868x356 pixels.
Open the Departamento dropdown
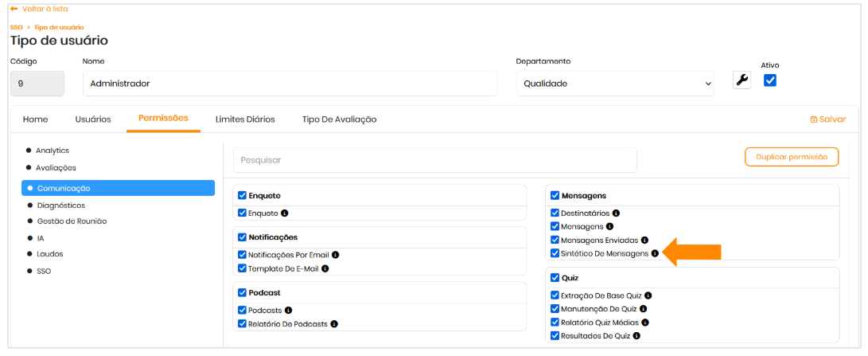click(615, 83)
